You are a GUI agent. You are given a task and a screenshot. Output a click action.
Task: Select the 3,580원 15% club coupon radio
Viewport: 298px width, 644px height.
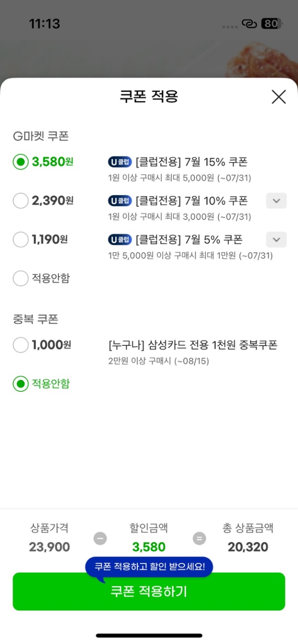(x=20, y=162)
